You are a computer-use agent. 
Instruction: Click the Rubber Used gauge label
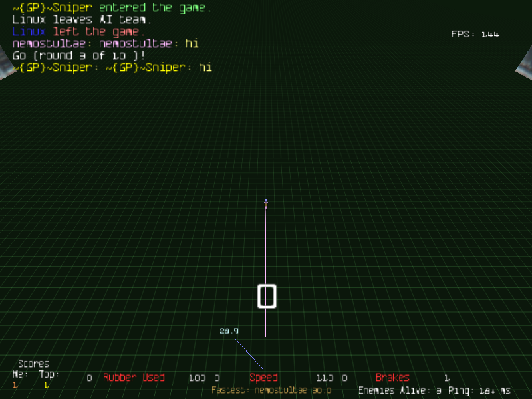[133, 378]
